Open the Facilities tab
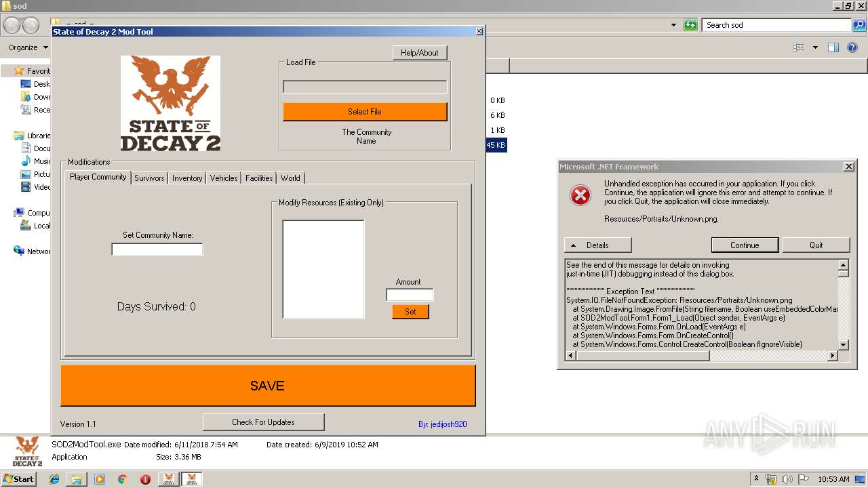868x488 pixels. point(259,178)
